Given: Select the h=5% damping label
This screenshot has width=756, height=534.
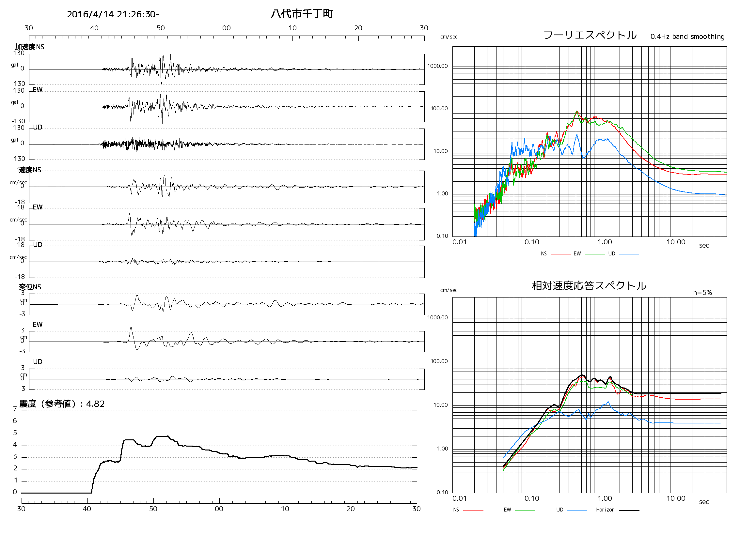Looking at the screenshot, I should [x=702, y=293].
